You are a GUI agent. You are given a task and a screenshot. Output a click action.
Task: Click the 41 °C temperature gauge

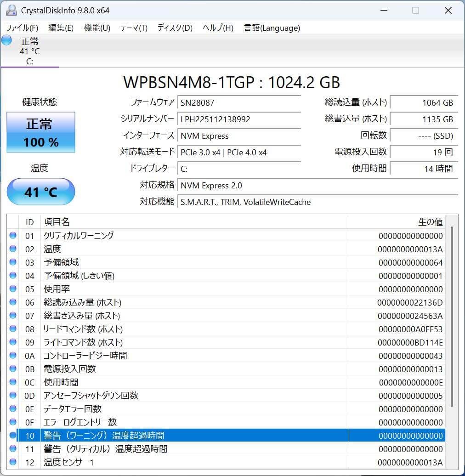click(40, 192)
